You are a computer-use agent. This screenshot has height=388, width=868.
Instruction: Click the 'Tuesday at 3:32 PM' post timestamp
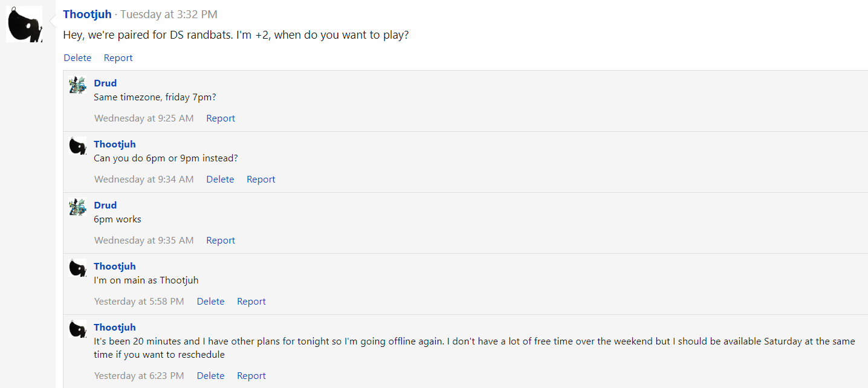pos(169,15)
